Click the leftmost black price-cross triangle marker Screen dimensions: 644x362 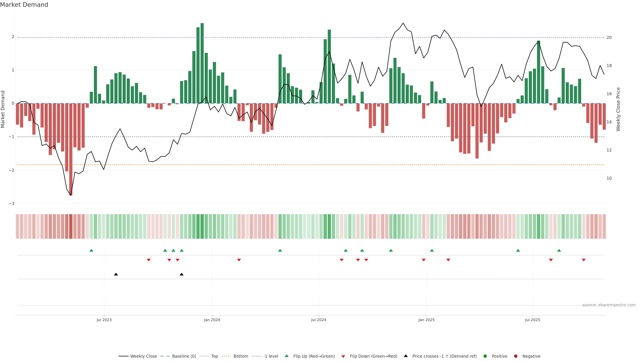116,274
